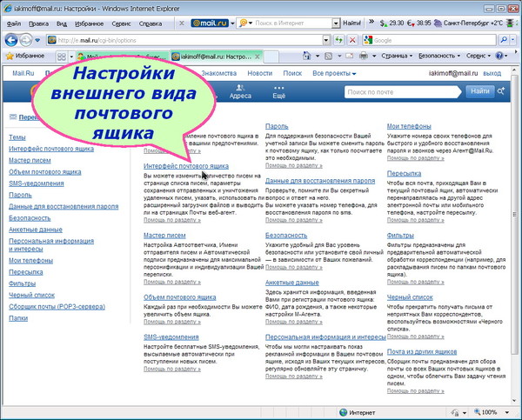Open the Файл menu

(x=14, y=23)
